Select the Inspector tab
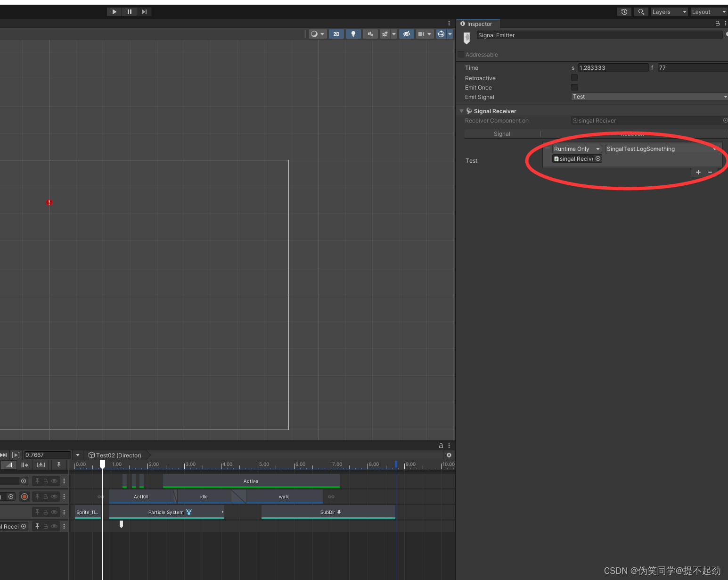This screenshot has width=728, height=580. 478,24
